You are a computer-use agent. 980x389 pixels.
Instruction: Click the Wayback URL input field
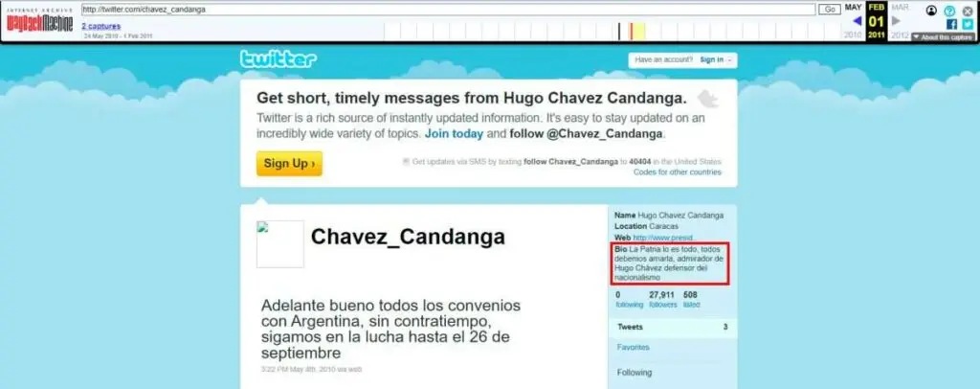coord(448,9)
